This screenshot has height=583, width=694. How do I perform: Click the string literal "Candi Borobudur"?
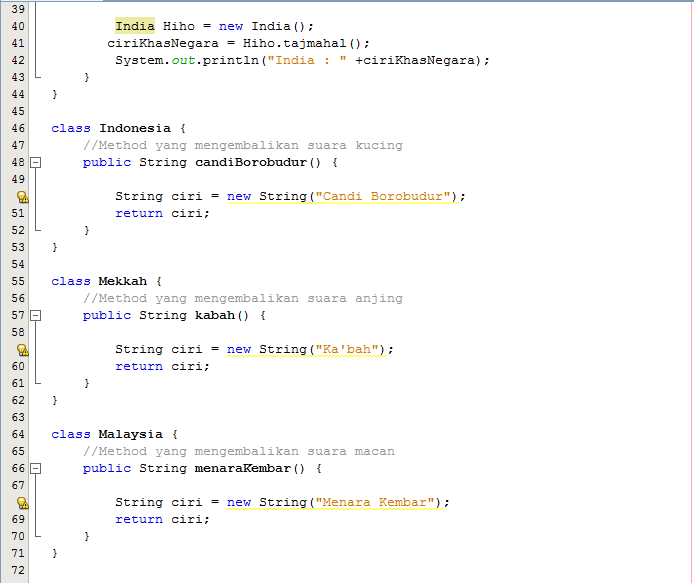coord(383,196)
